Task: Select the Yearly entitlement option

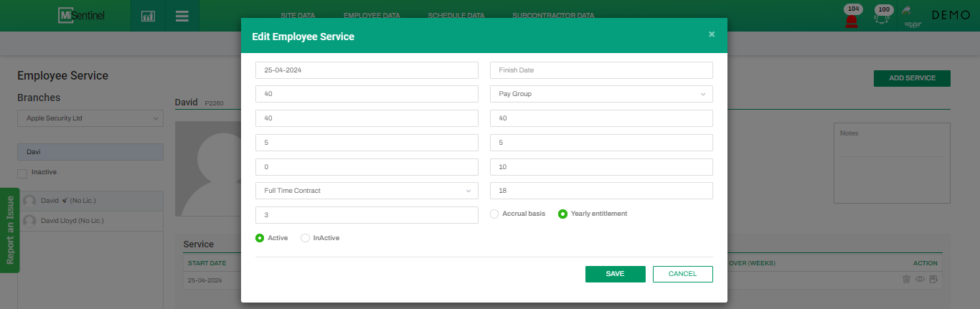Action: 562,214
